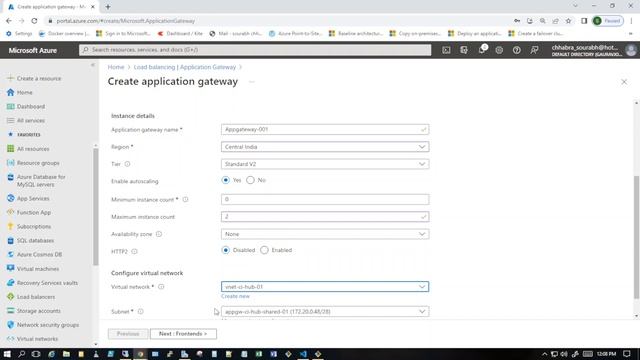
Task: Select No for Enable autoscaling
Action: pos(250,180)
